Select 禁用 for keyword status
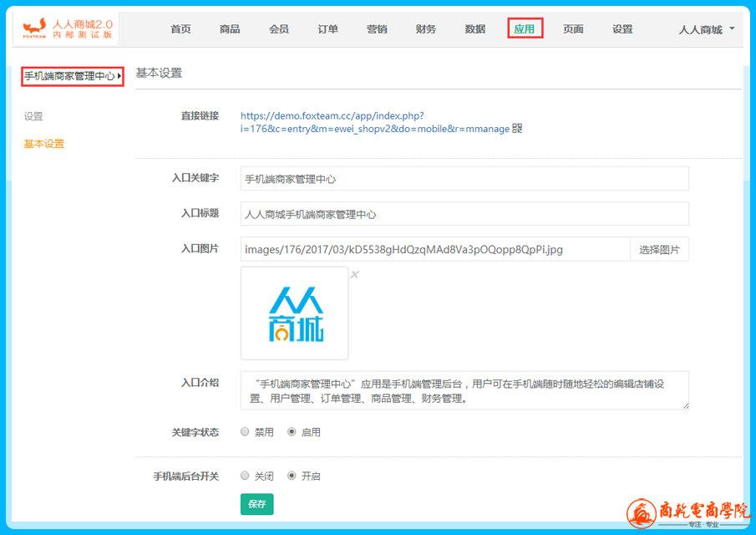Screen dimensions: 756x535 coord(245,432)
